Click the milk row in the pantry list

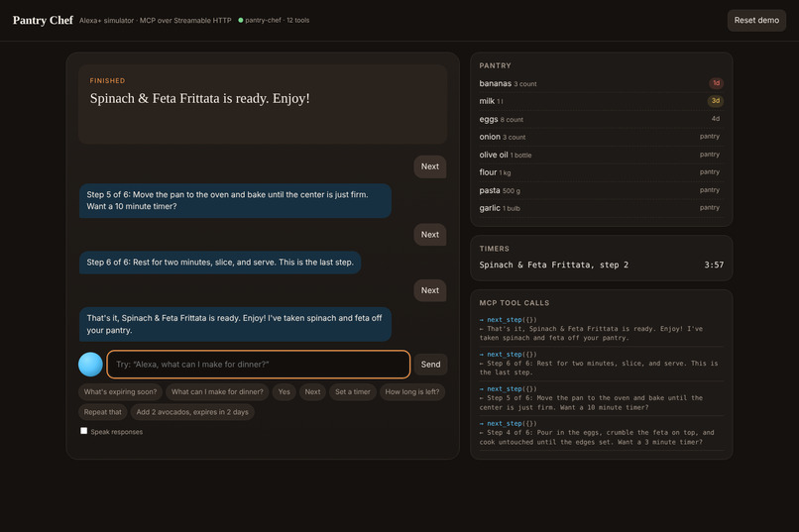click(x=602, y=101)
